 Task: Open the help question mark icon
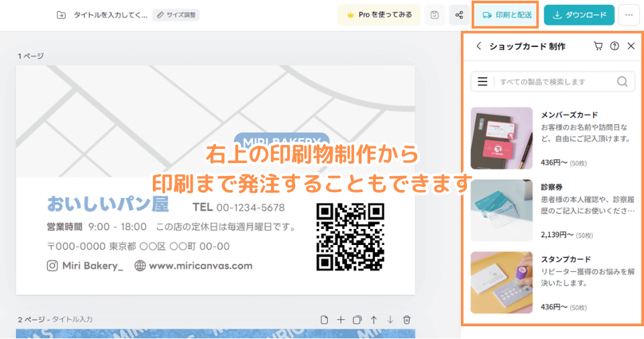[614, 46]
